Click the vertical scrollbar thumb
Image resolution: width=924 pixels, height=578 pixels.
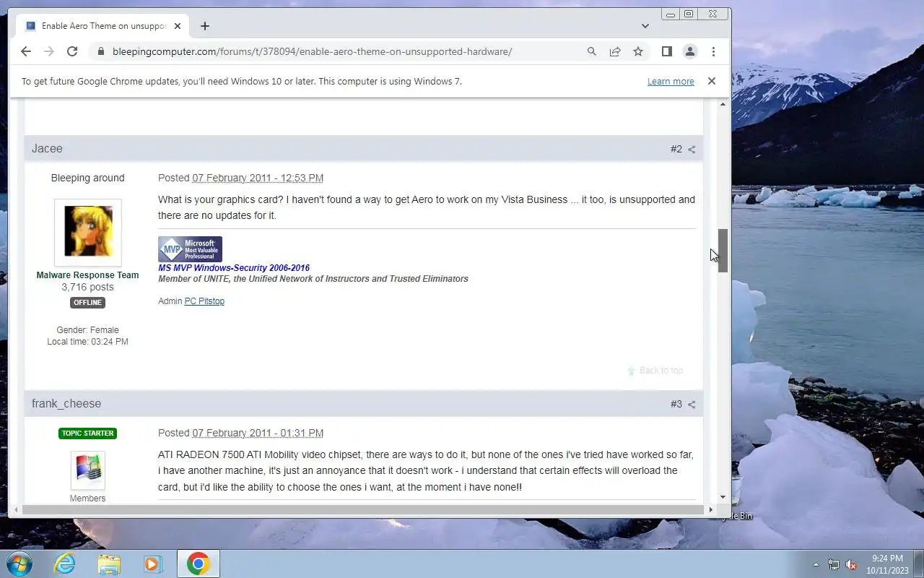(723, 251)
